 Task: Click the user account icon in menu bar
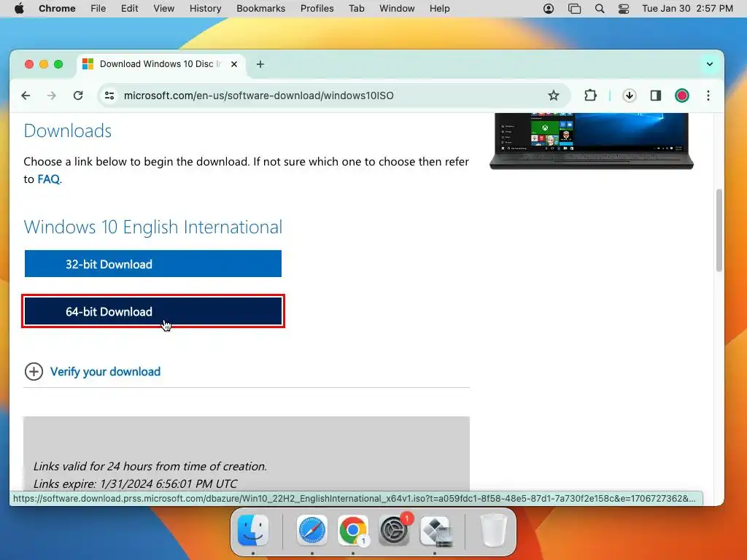[x=549, y=9]
